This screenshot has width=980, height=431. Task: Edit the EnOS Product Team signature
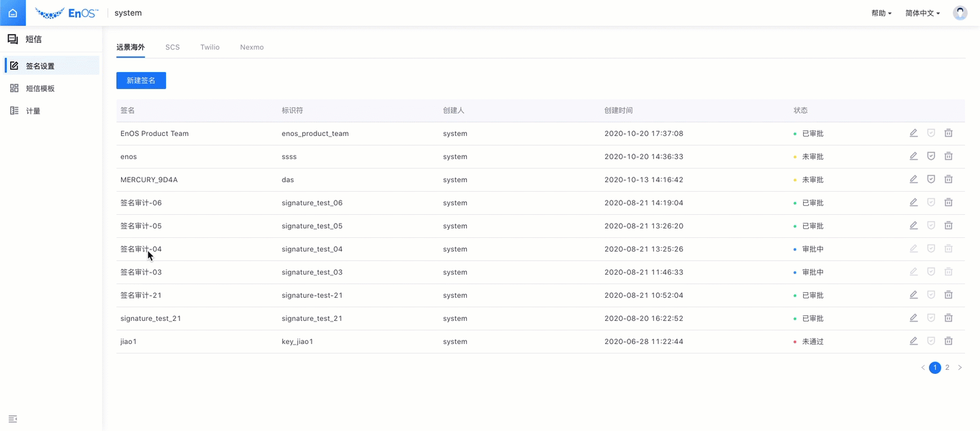(913, 133)
